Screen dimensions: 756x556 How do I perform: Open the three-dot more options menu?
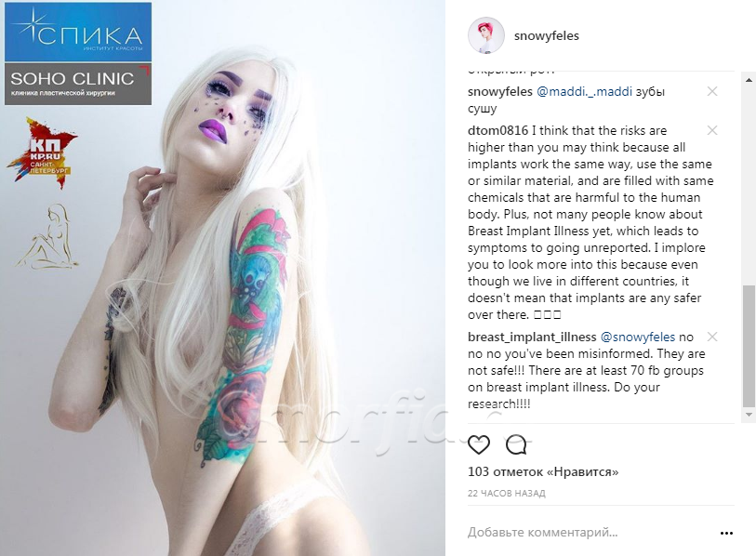click(726, 533)
